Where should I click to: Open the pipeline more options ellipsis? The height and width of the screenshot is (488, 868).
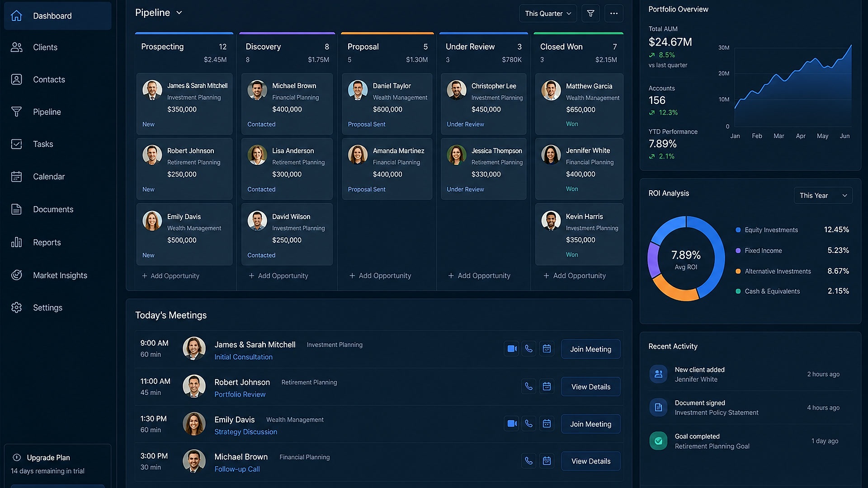613,14
